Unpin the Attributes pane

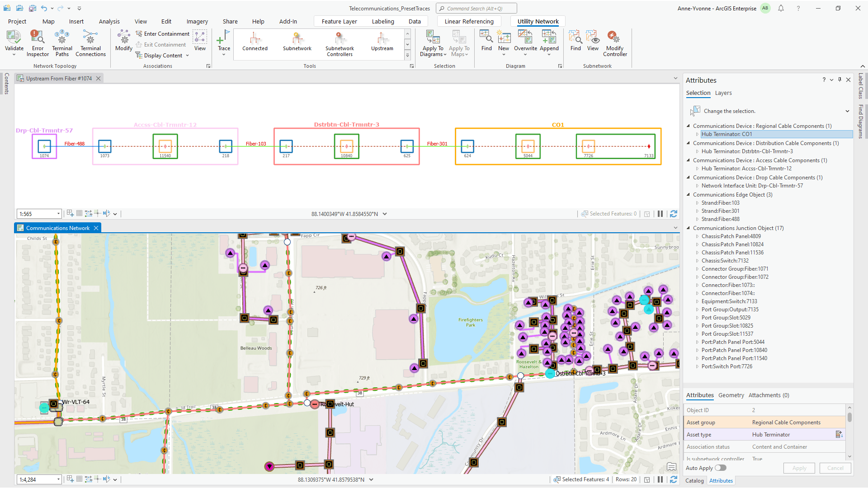(x=840, y=80)
